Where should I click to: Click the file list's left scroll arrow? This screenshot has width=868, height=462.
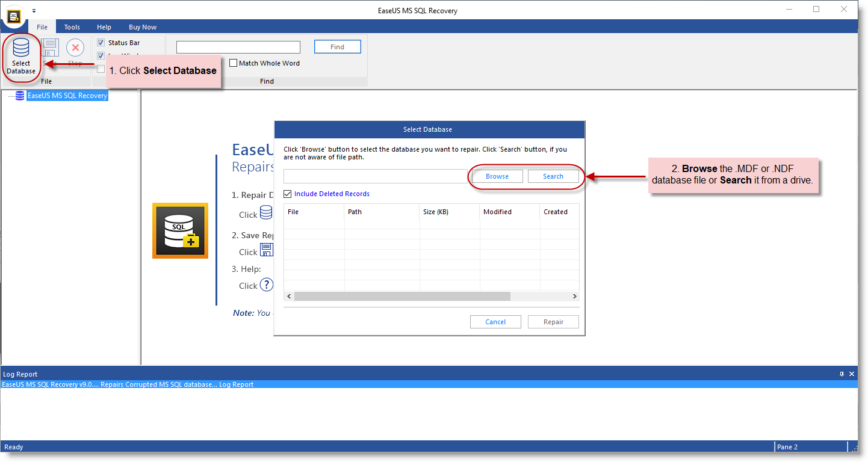tap(289, 297)
